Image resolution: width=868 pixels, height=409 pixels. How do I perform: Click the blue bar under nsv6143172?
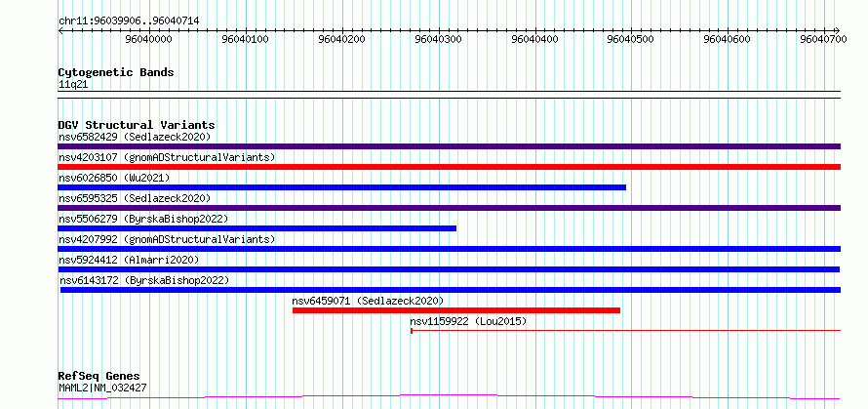(x=451, y=290)
